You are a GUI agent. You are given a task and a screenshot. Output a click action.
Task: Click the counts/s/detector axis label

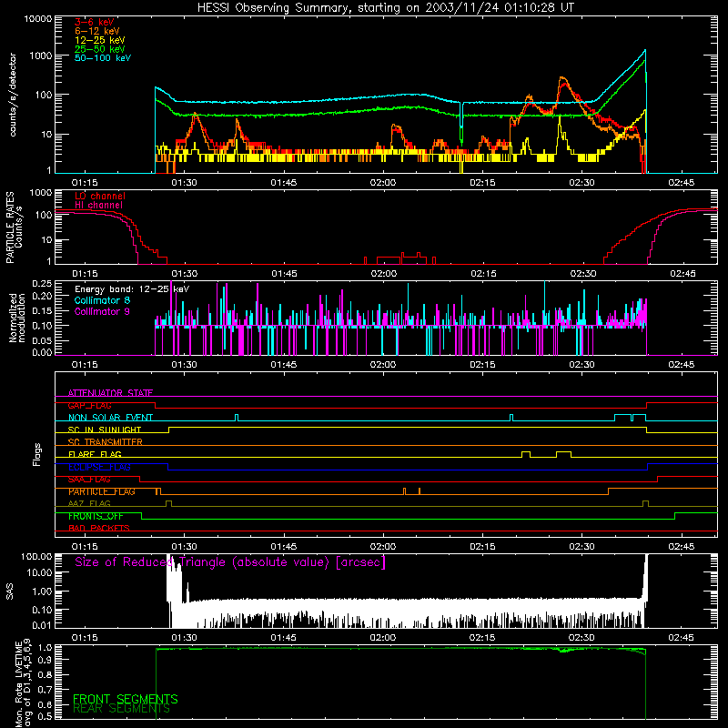[x=13, y=95]
